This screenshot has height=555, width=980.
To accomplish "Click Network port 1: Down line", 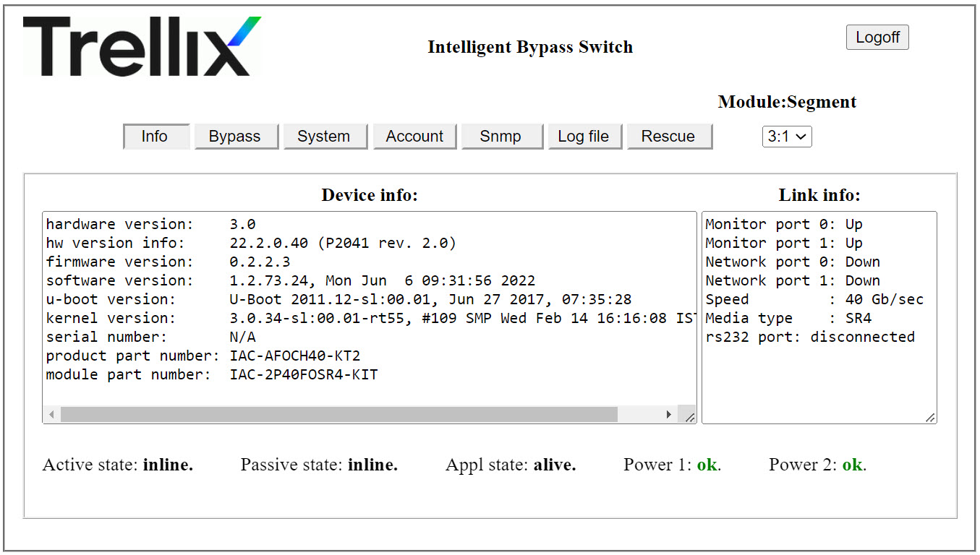I will [793, 280].
